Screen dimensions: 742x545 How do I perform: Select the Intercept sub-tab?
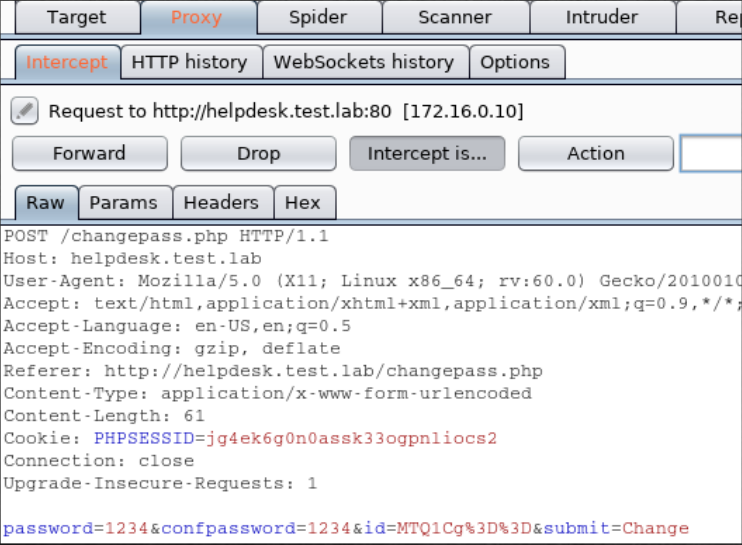[x=67, y=62]
